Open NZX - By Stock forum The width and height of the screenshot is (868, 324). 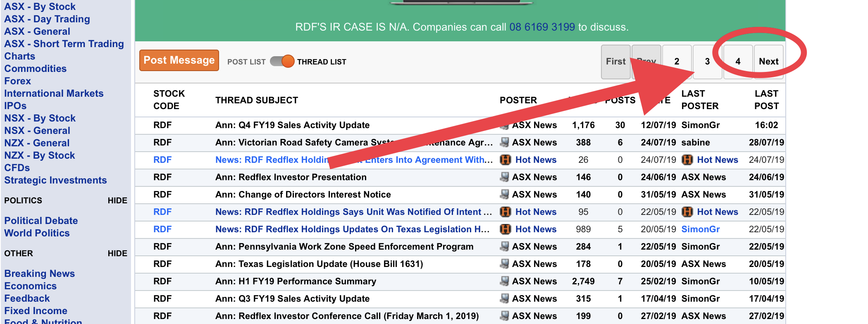click(40, 155)
